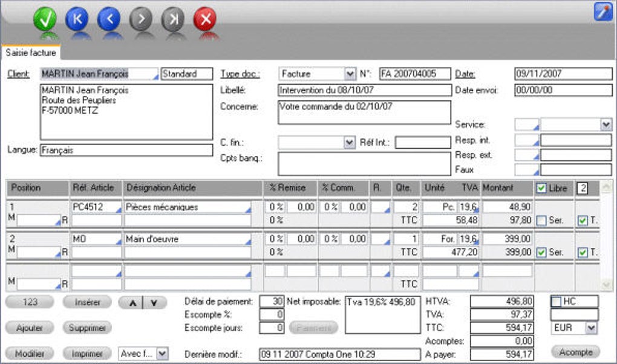Uncheck Ser. checkbox on Main d'oeuvre line
Screen dimensions: 617x364
[x=540, y=252]
